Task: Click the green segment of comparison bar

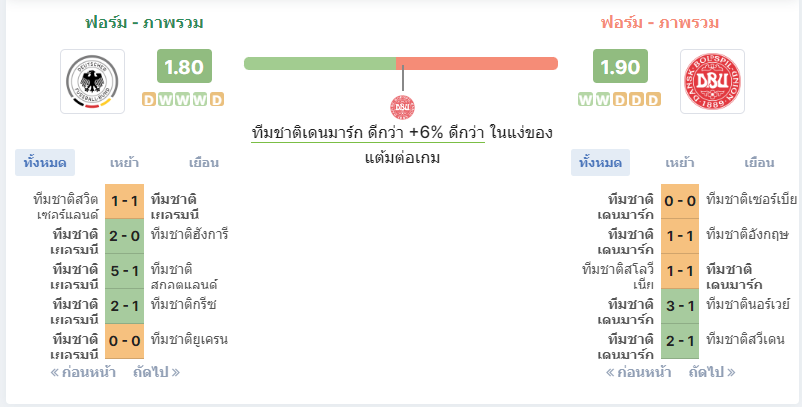Action: pos(320,63)
